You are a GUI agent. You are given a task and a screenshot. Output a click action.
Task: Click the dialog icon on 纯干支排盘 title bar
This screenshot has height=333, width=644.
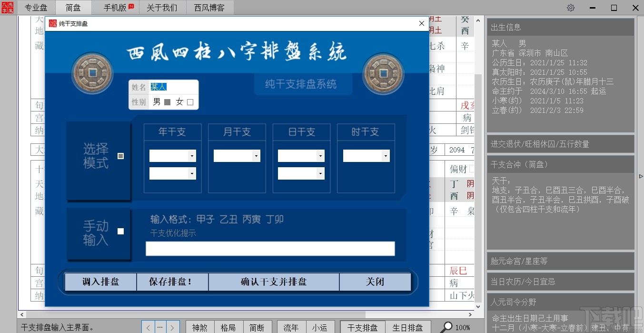click(53, 23)
